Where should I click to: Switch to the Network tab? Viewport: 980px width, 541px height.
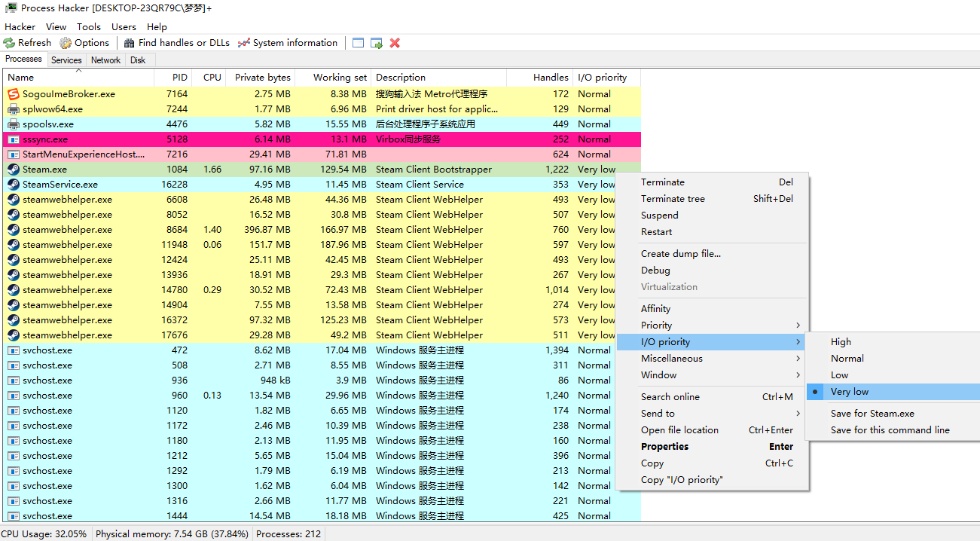point(105,60)
